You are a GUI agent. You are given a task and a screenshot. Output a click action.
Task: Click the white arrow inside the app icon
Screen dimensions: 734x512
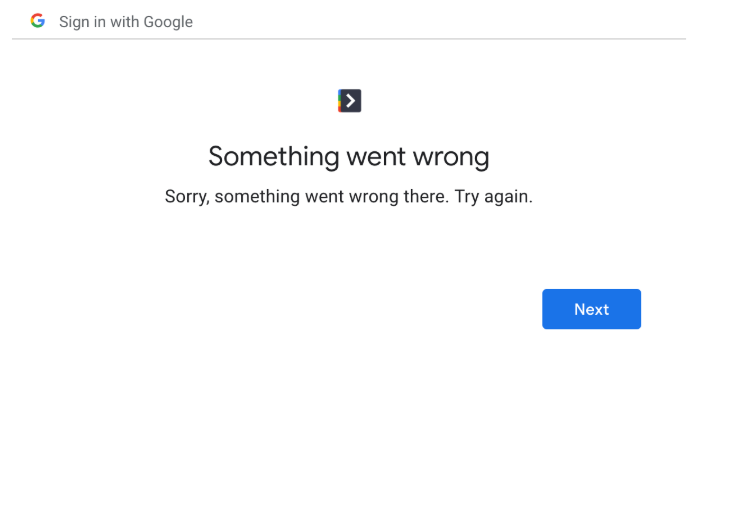351,101
